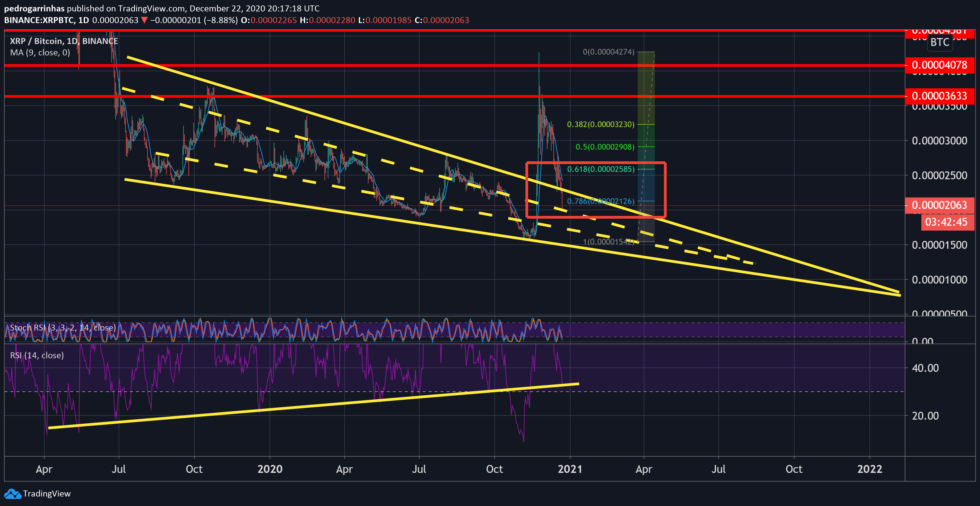Select the 0.00004078 red price label
The height and width of the screenshot is (506, 980).
(x=939, y=65)
